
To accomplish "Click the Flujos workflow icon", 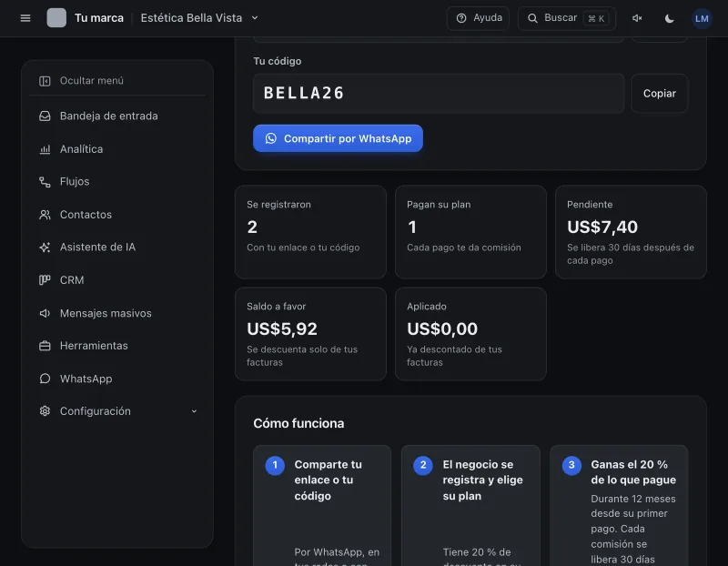I will point(45,182).
